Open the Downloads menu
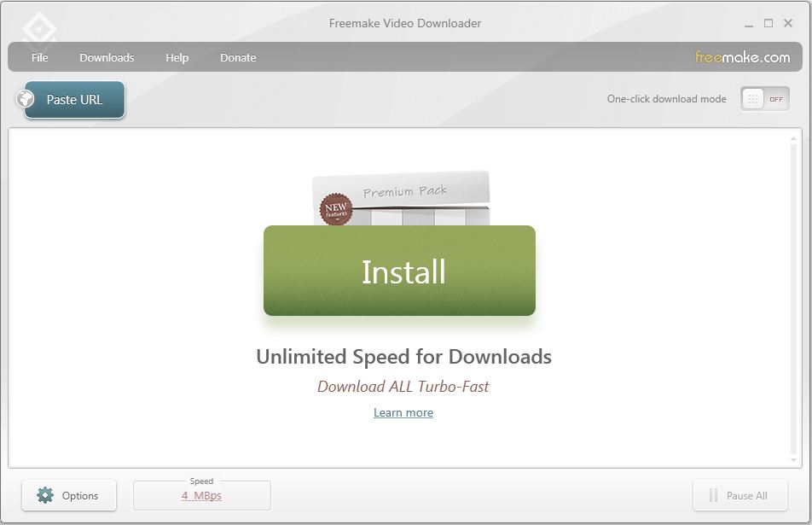Screen dimensions: 812x525 coord(107,57)
